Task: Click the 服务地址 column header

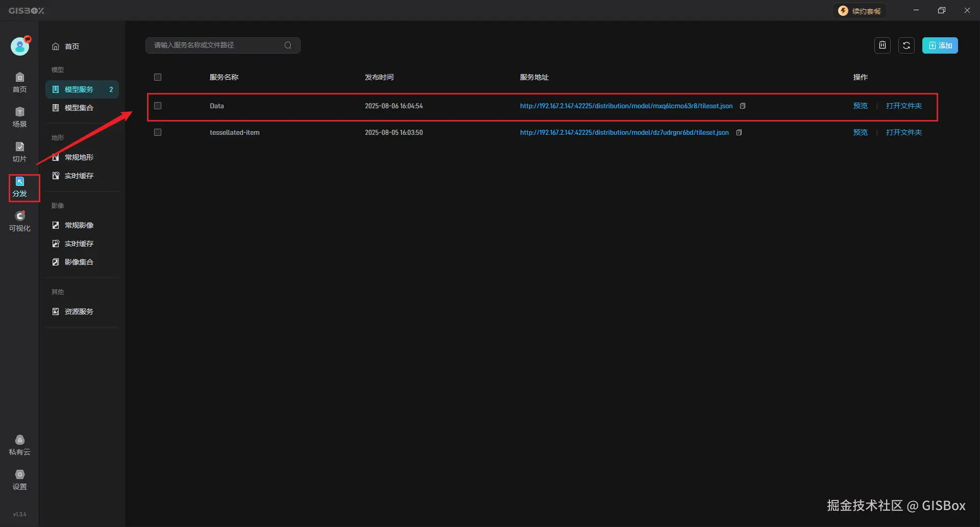Action: (x=534, y=77)
